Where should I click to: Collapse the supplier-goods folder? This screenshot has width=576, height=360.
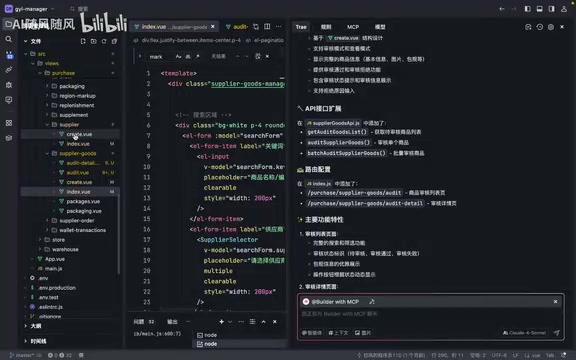coord(47,153)
